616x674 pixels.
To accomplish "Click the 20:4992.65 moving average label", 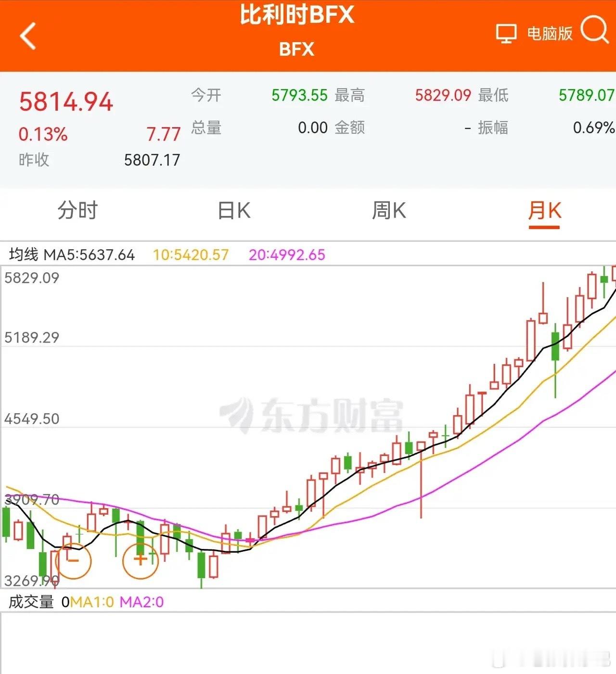I will pyautogui.click(x=287, y=254).
